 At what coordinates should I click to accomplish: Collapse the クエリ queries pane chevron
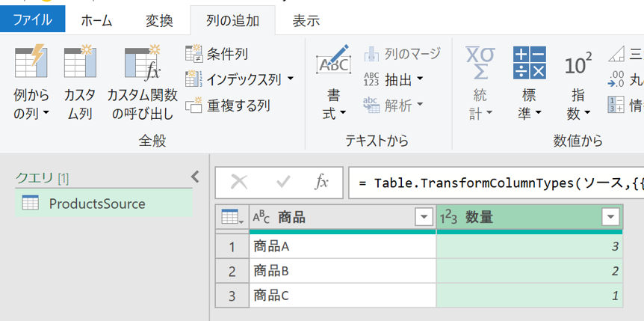pyautogui.click(x=195, y=177)
